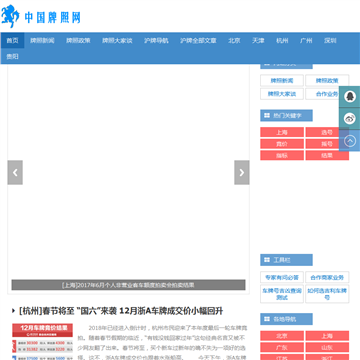Click 指标 hot keyword tag

282,155
